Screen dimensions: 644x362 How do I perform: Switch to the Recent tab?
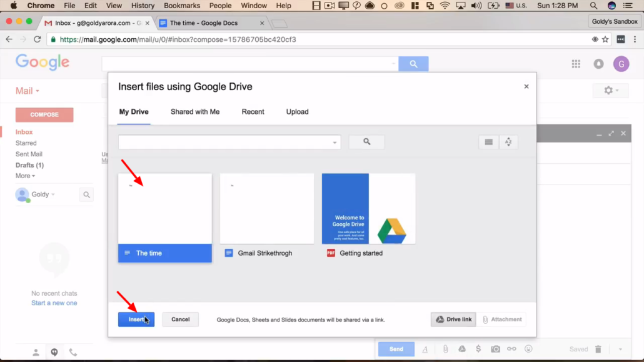tap(253, 112)
